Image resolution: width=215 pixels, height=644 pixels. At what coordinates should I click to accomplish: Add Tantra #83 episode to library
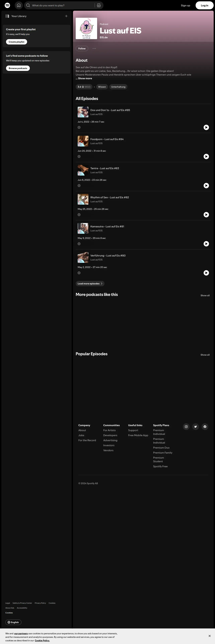pyautogui.click(x=79, y=186)
